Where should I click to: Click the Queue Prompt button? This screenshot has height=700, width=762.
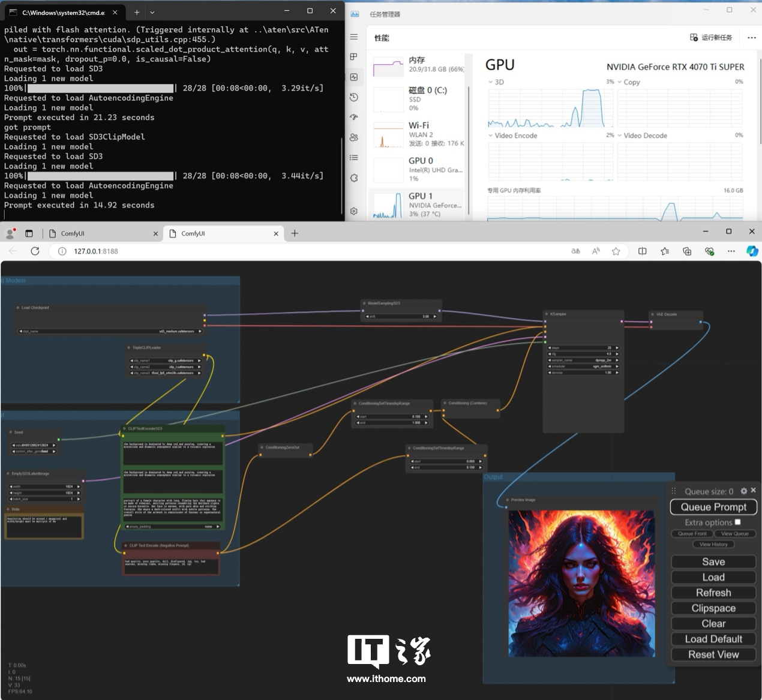pos(713,507)
